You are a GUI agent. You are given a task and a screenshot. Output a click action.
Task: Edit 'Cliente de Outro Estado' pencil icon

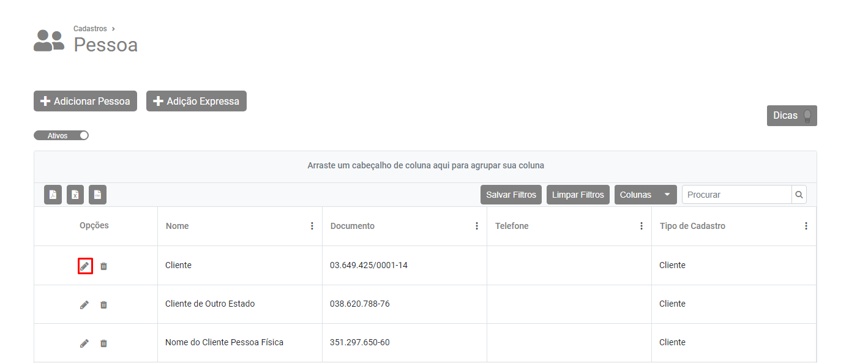tap(84, 304)
